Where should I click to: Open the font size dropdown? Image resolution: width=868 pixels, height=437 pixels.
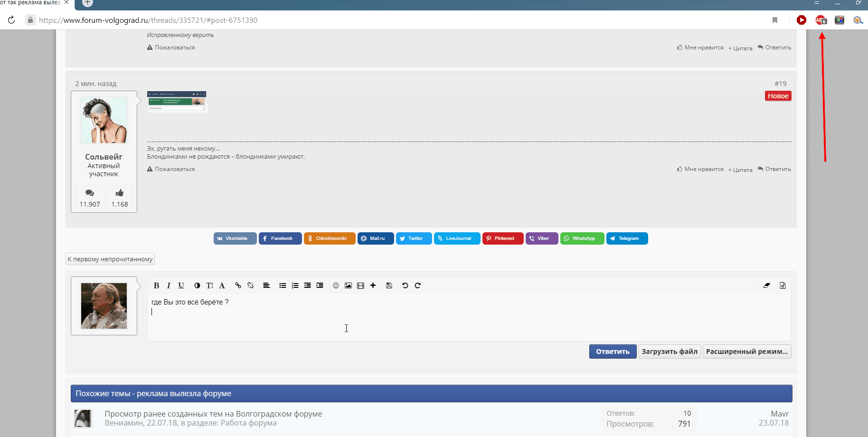click(209, 285)
